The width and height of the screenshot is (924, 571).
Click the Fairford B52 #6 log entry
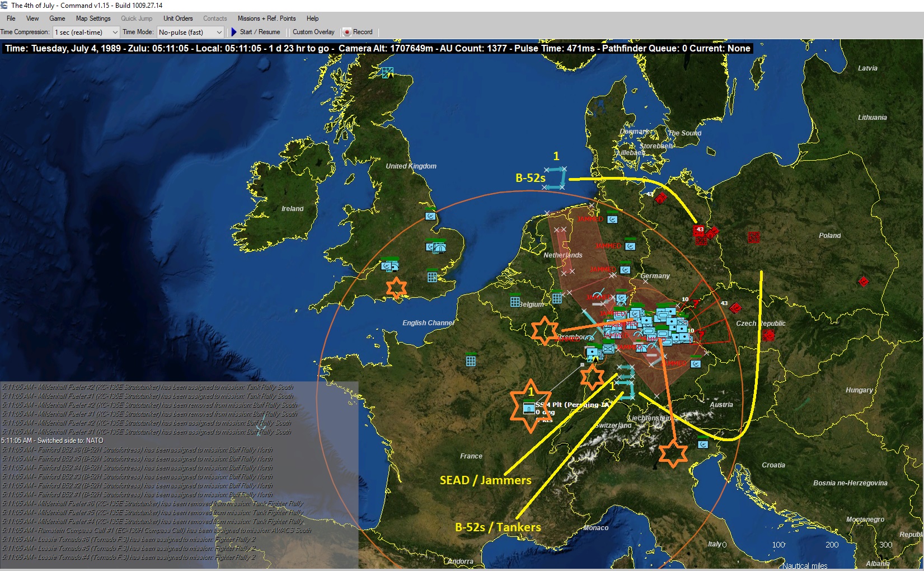click(x=137, y=450)
